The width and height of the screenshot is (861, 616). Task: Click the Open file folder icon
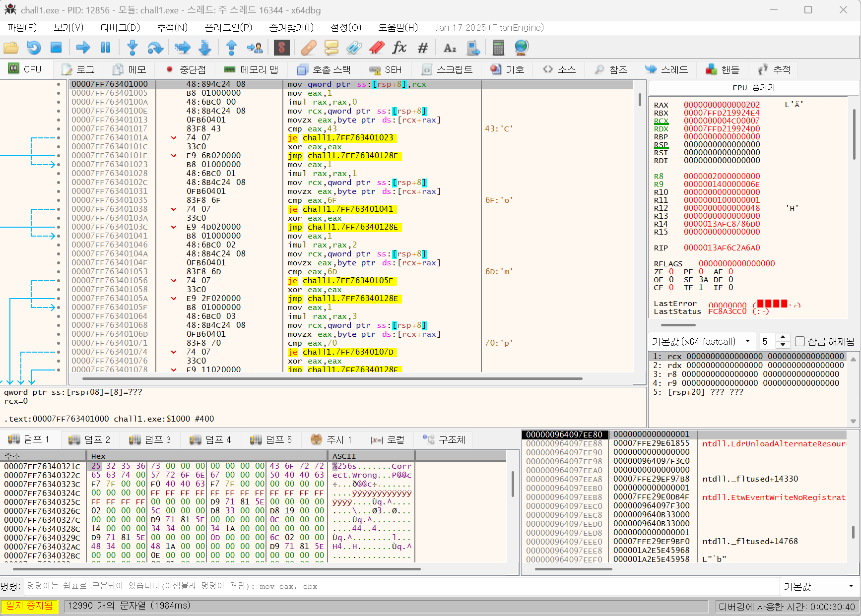coord(11,48)
